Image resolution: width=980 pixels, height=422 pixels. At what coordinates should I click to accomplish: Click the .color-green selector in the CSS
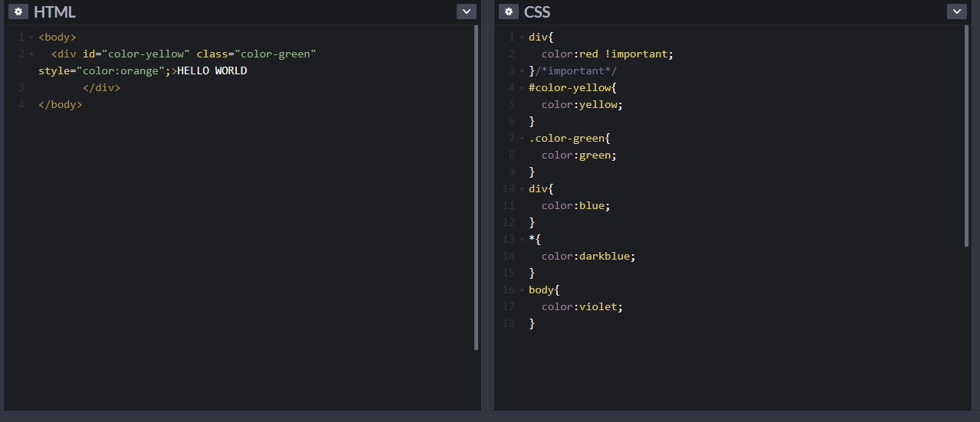tap(567, 138)
